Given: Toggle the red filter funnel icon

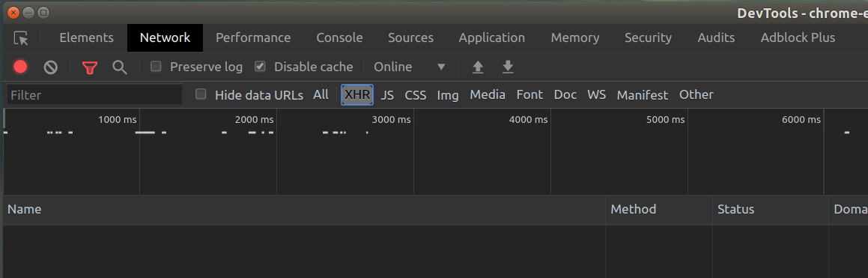Looking at the screenshot, I should coord(90,67).
